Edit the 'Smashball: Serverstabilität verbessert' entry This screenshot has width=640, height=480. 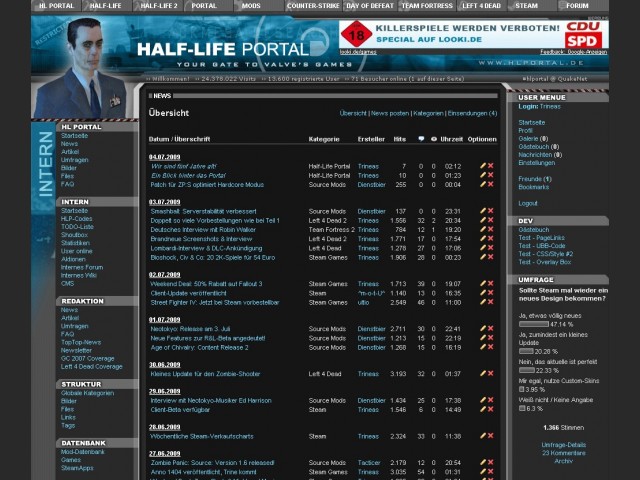[x=483, y=211]
